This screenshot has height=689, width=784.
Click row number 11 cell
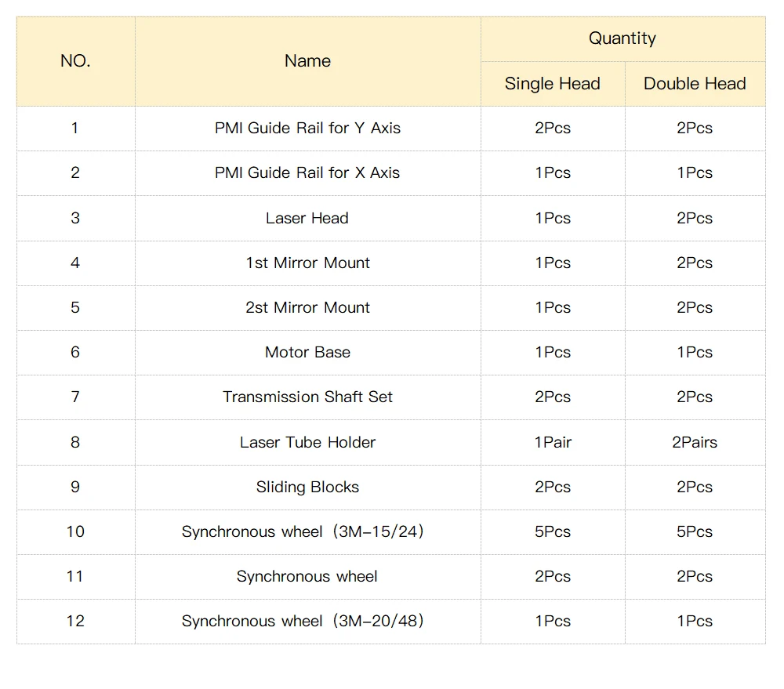tap(75, 576)
